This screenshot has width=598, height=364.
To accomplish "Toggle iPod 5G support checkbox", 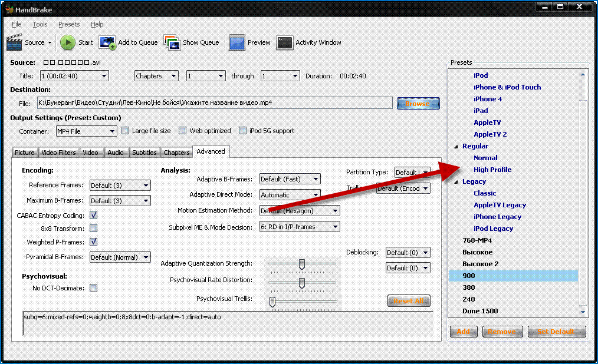I will 242,131.
